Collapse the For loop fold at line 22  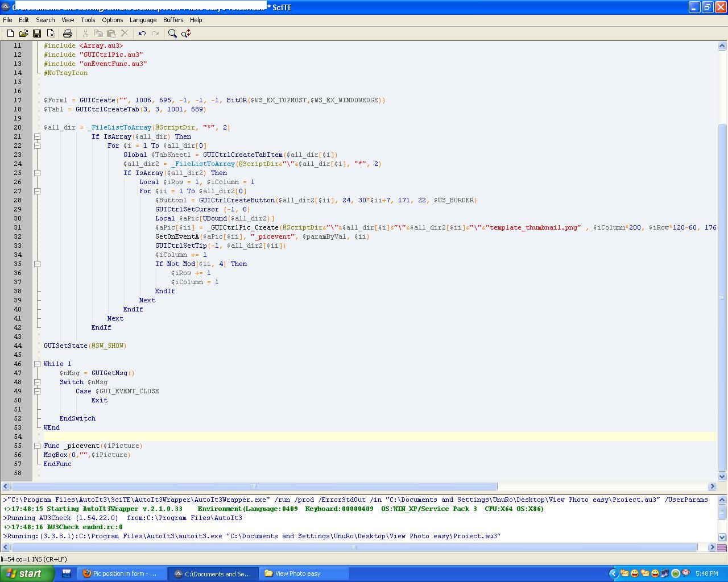point(37,145)
